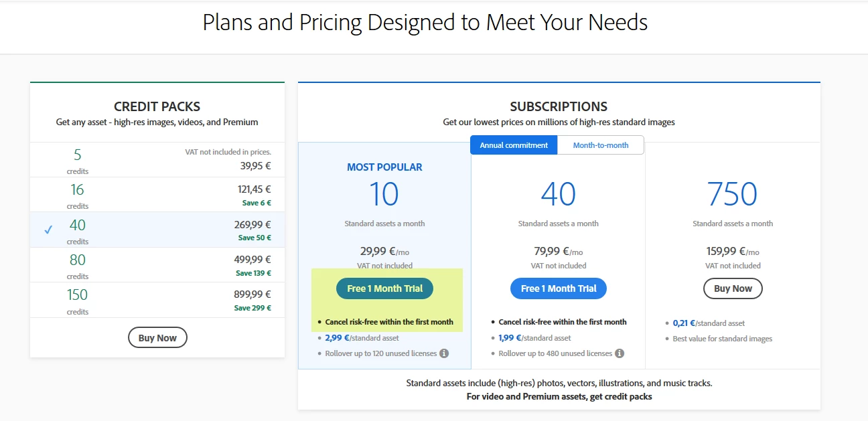Viewport: 868px width, 421px height.
Task: Select the 750 standard assets plan number
Action: (732, 194)
